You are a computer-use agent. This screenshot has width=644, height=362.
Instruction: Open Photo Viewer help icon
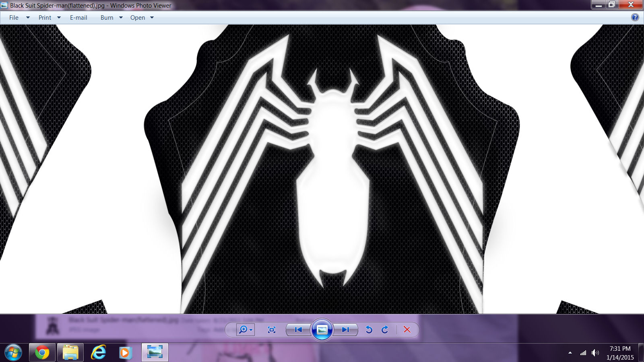click(x=635, y=17)
